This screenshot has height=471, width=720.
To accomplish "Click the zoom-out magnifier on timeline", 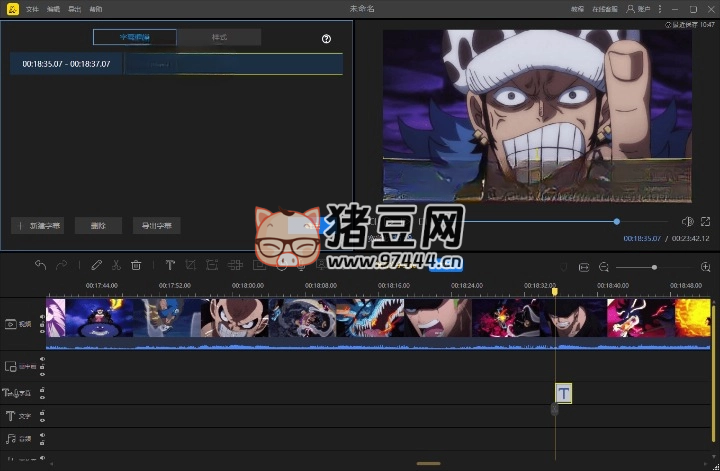I will pyautogui.click(x=604, y=267).
